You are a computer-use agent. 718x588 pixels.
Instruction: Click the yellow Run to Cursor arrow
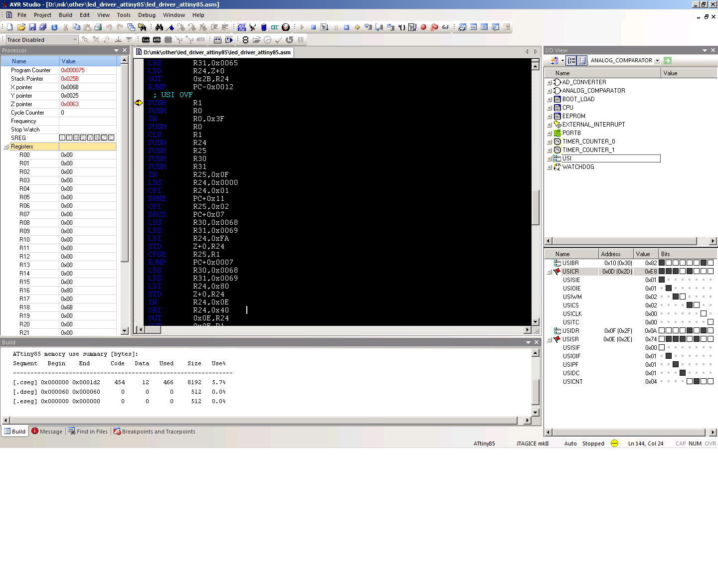pos(357,27)
